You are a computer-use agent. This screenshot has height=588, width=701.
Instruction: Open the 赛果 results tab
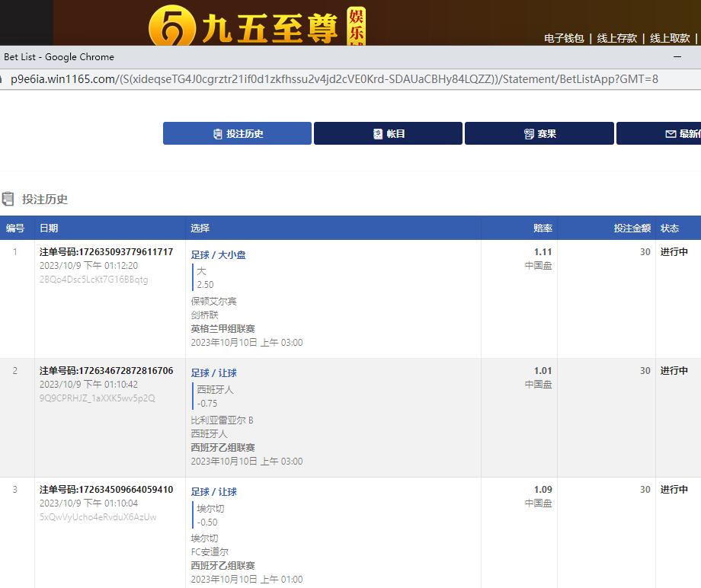coord(539,133)
